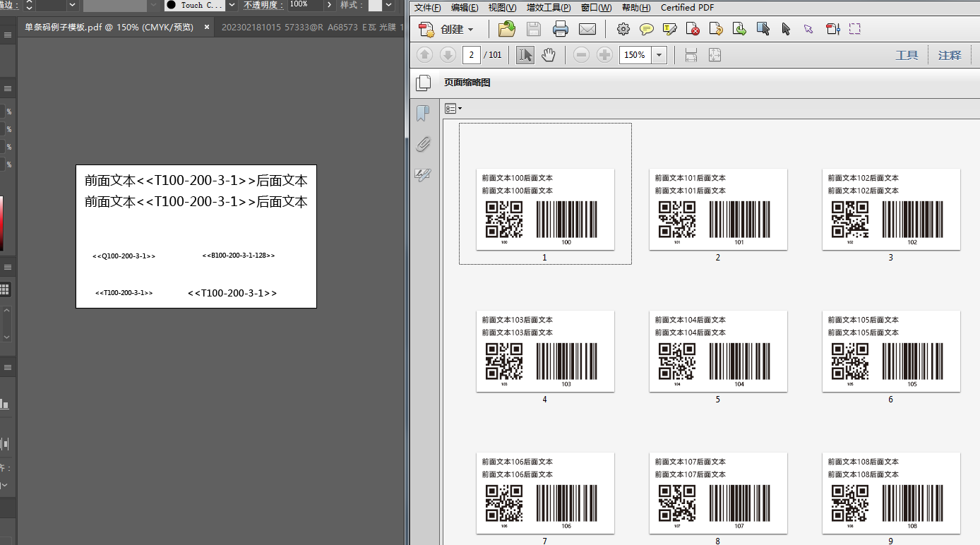Print the PDF using the printer icon
This screenshot has width=980, height=545.
pyautogui.click(x=561, y=29)
